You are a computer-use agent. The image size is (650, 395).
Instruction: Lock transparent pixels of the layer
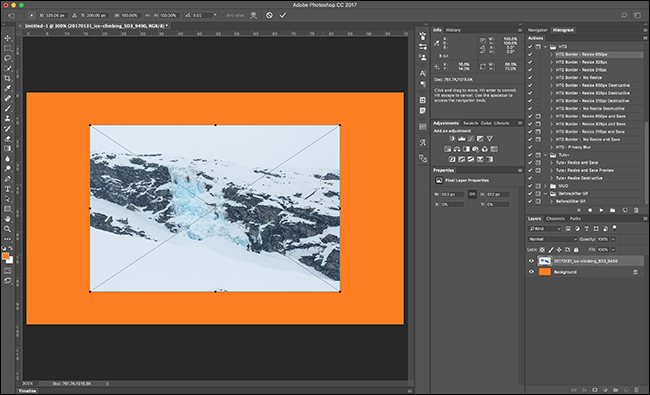542,250
